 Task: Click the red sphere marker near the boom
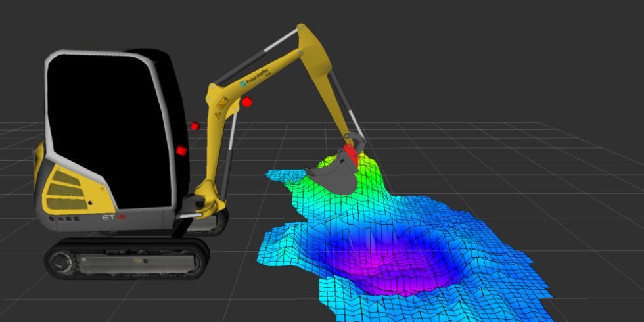[x=247, y=102]
